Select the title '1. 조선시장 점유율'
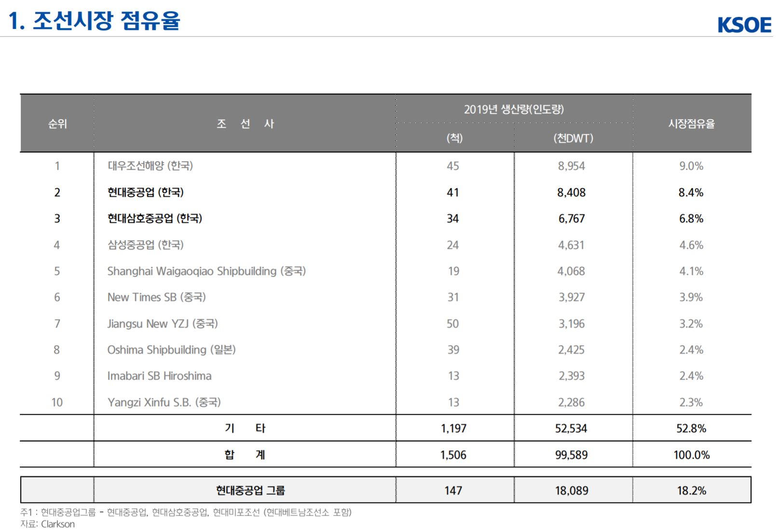The width and height of the screenshot is (781, 532). 95,20
